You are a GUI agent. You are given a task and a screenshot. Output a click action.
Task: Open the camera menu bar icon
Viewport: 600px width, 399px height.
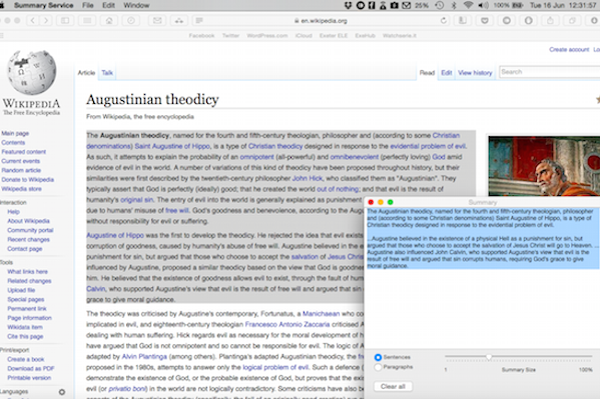tap(395, 5)
